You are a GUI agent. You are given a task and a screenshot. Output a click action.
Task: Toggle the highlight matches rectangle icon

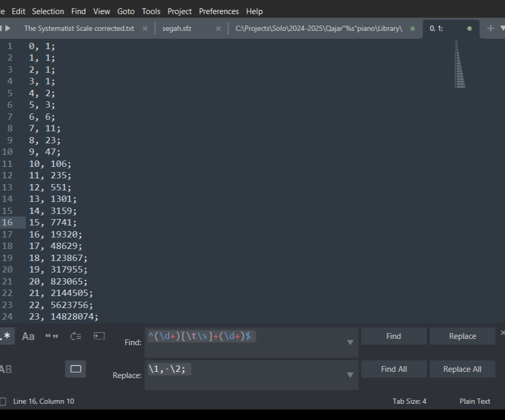tap(75, 369)
